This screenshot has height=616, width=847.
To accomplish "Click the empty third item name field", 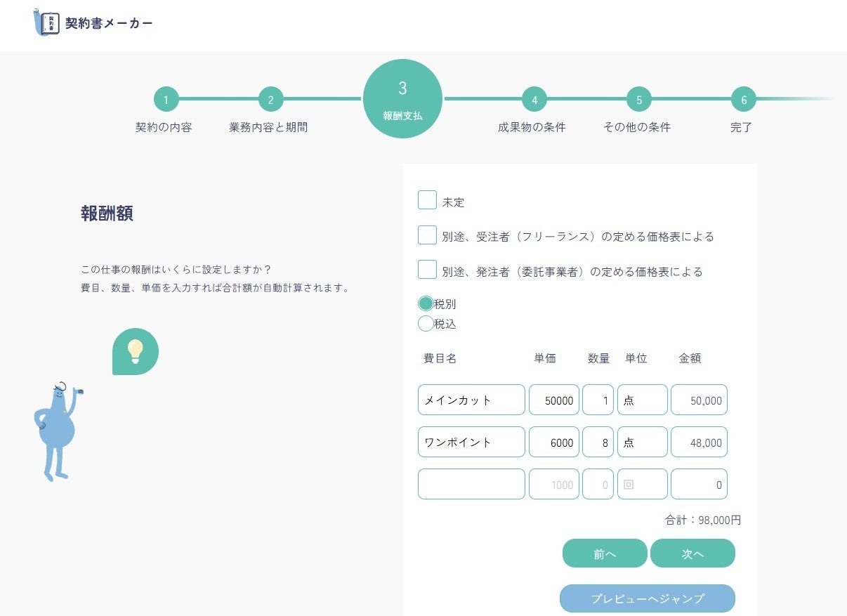I will 471,484.
